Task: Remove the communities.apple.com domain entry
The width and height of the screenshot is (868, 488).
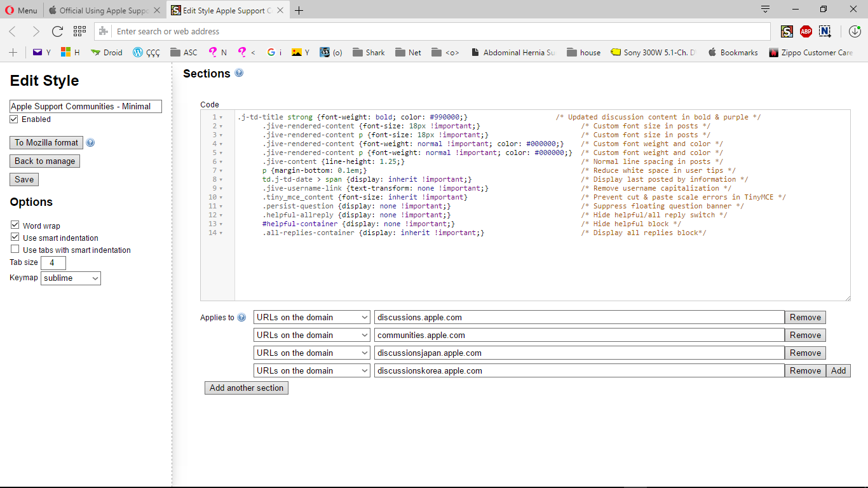Action: tap(805, 335)
